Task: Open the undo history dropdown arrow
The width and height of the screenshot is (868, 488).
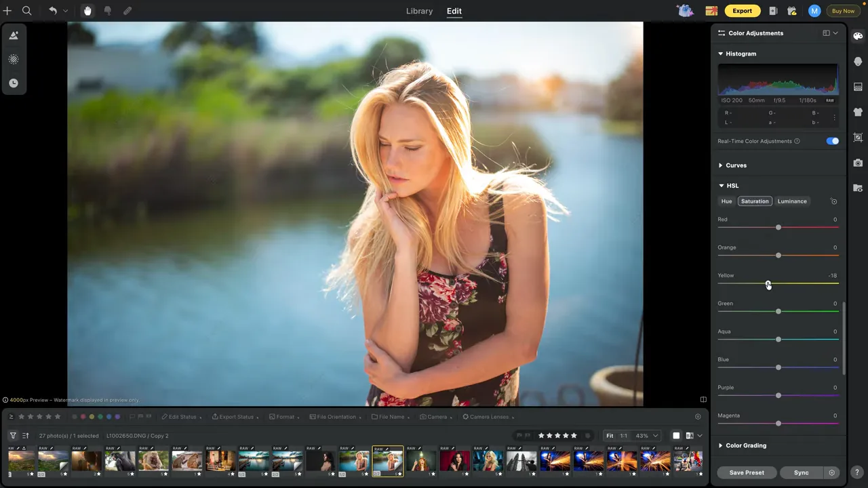Action: (x=65, y=11)
